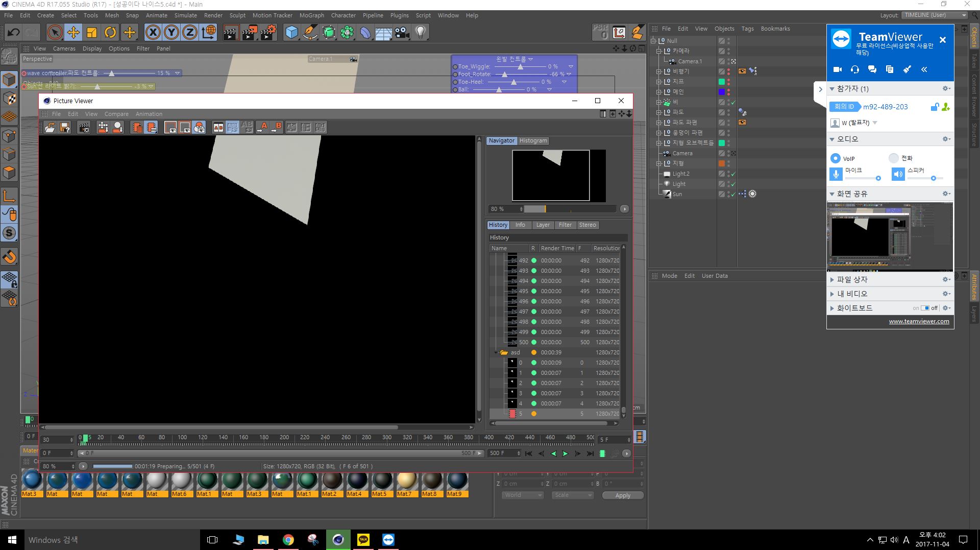980x550 pixels.
Task: Toggle Sun object enable checkmark
Action: [x=733, y=194]
